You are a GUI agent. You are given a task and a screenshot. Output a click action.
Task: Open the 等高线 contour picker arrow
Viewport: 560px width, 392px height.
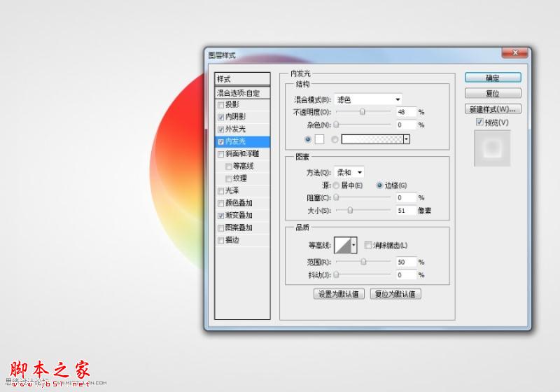(x=353, y=245)
